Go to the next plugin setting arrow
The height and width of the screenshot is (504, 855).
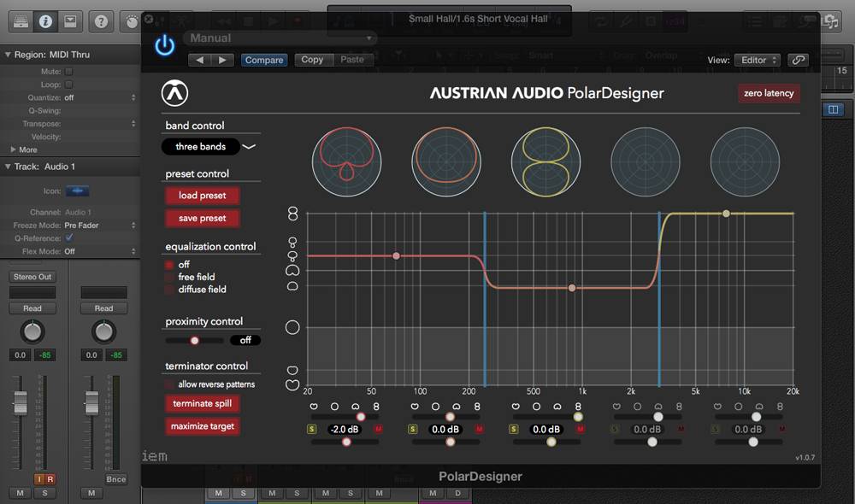[222, 60]
